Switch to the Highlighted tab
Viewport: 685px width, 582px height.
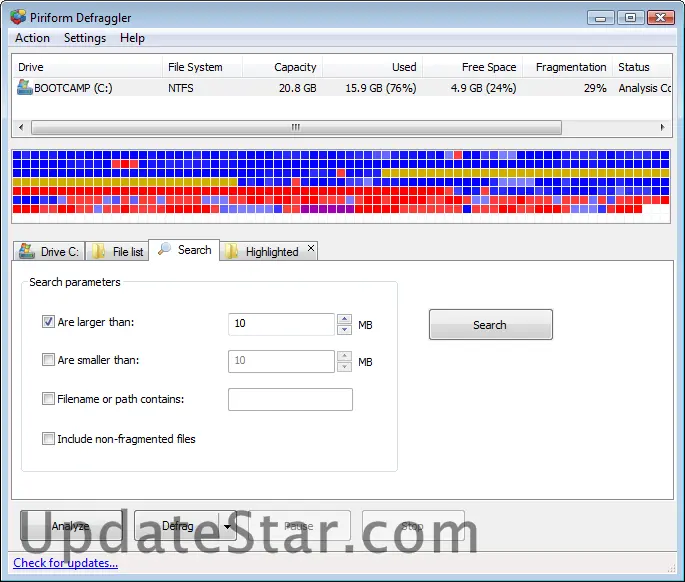click(x=268, y=251)
